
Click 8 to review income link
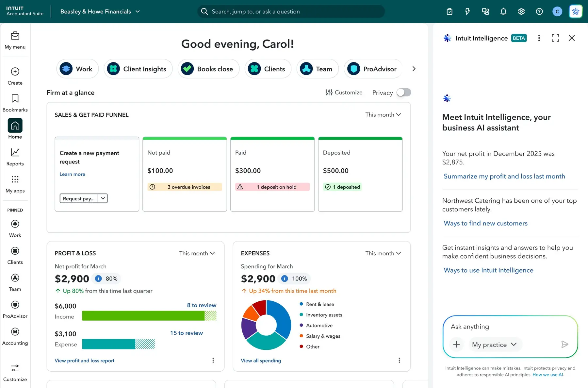click(202, 305)
